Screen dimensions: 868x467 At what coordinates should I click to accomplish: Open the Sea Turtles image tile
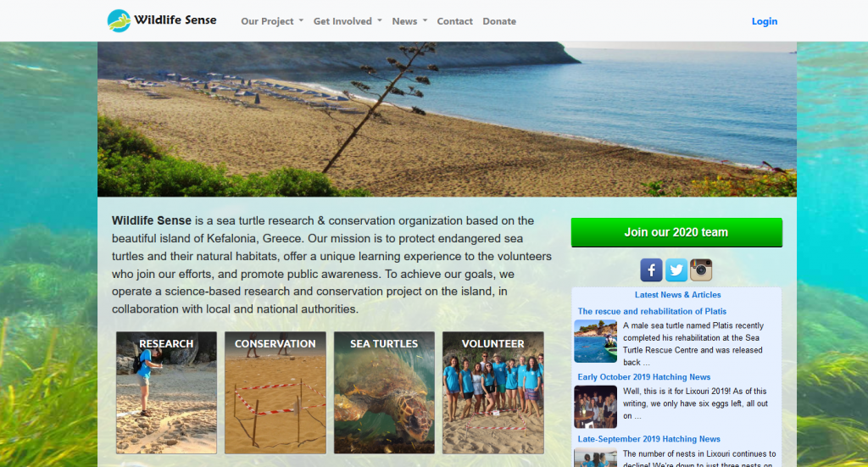pos(384,393)
